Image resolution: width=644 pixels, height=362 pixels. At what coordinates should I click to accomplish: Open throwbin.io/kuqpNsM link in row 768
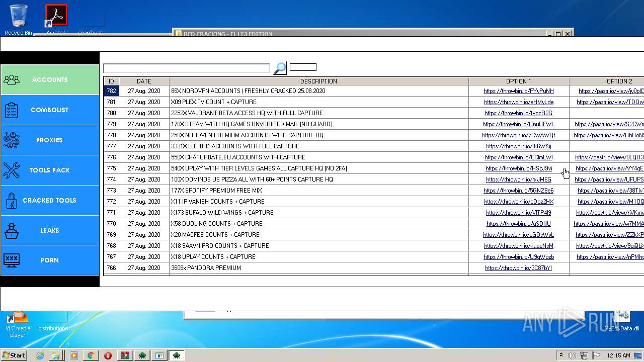point(519,246)
